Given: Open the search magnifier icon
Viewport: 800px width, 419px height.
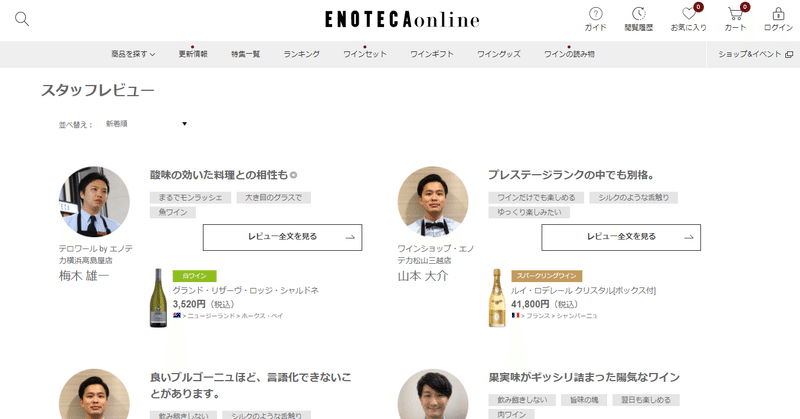Looking at the screenshot, I should tap(22, 19).
